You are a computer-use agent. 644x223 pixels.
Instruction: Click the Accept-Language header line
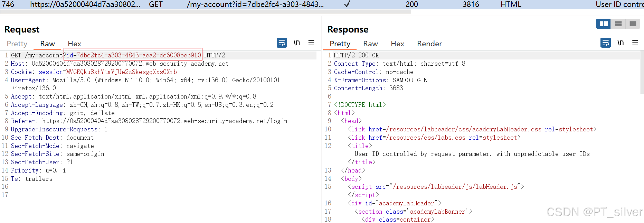[142, 105]
